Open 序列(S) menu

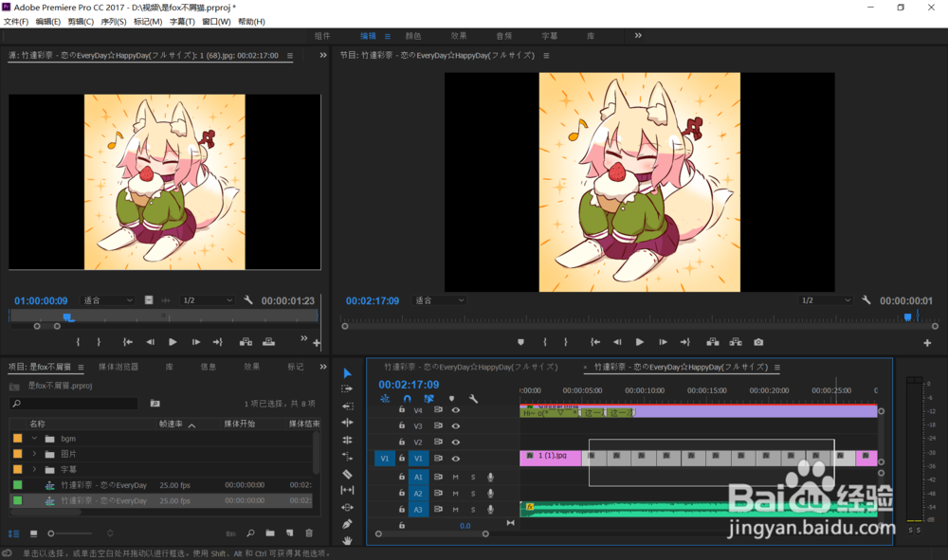tap(114, 22)
